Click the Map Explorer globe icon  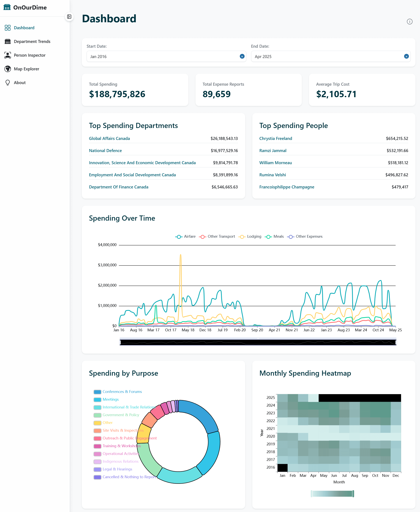coord(8,69)
